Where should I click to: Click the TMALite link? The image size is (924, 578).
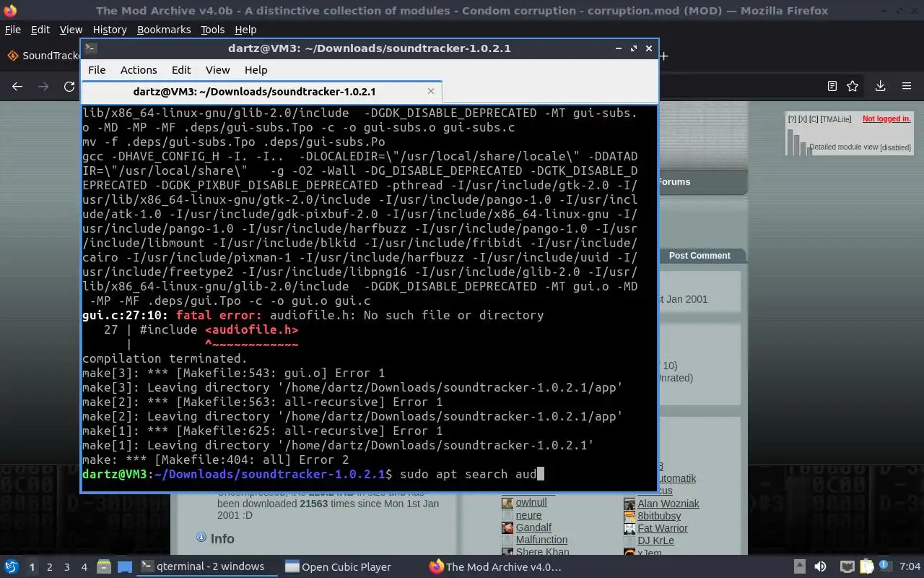click(x=836, y=119)
